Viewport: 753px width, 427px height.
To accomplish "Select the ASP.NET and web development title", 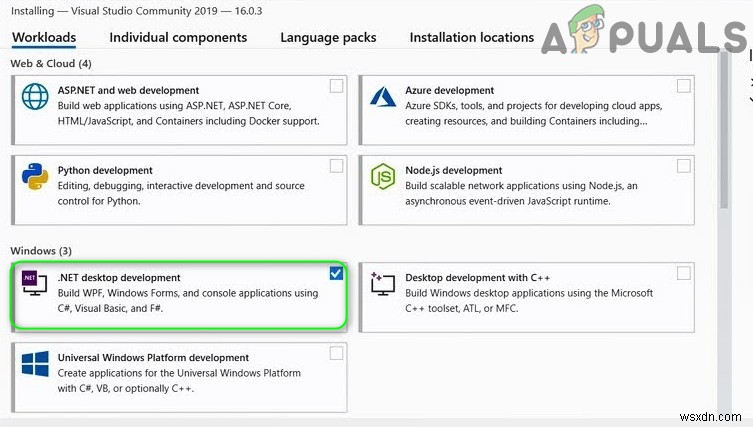I will point(128,90).
